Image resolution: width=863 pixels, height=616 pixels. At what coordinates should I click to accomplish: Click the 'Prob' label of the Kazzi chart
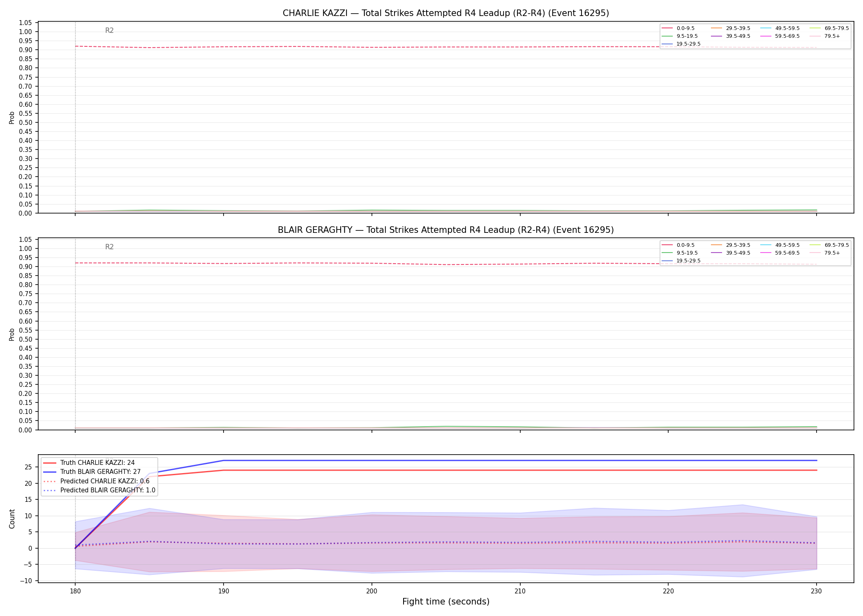pyautogui.click(x=12, y=117)
